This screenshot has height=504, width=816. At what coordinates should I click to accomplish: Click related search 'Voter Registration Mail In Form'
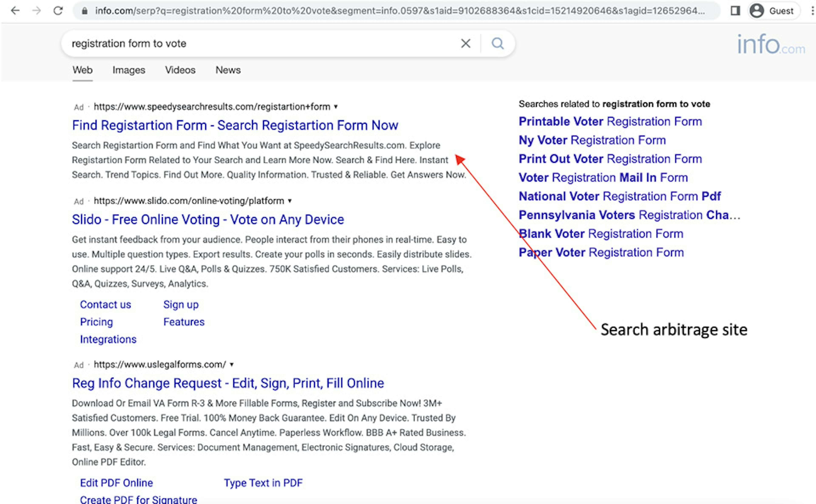click(x=603, y=178)
